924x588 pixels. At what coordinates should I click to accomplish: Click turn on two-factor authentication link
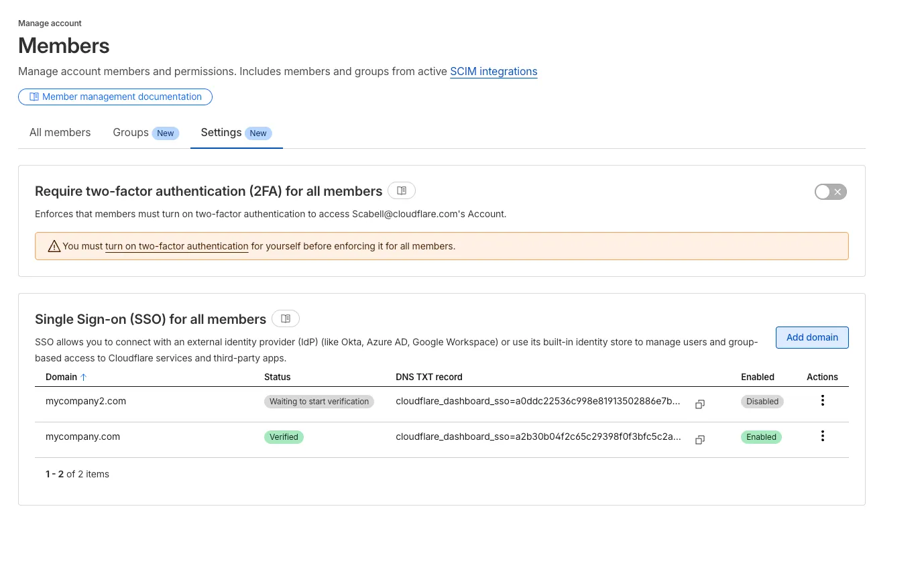pos(176,246)
